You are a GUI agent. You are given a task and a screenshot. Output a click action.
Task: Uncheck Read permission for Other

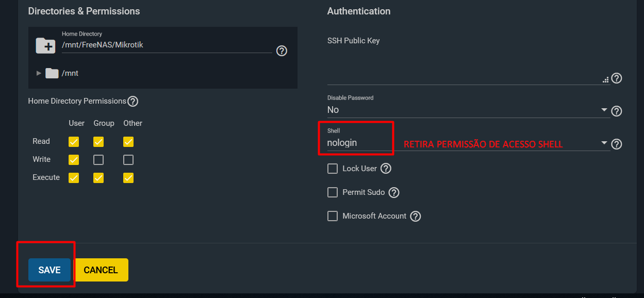pyautogui.click(x=128, y=142)
